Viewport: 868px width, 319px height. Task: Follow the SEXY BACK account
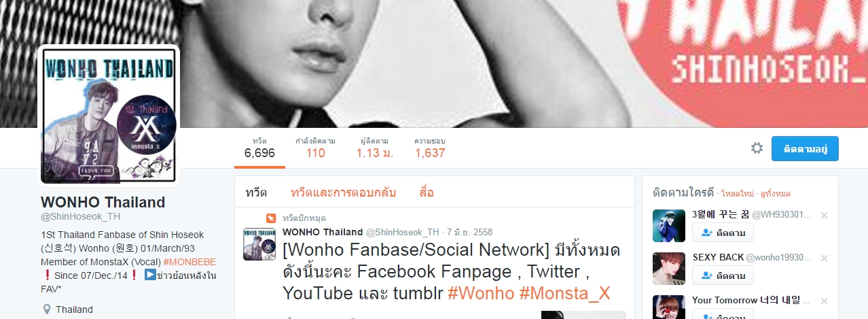tap(723, 275)
